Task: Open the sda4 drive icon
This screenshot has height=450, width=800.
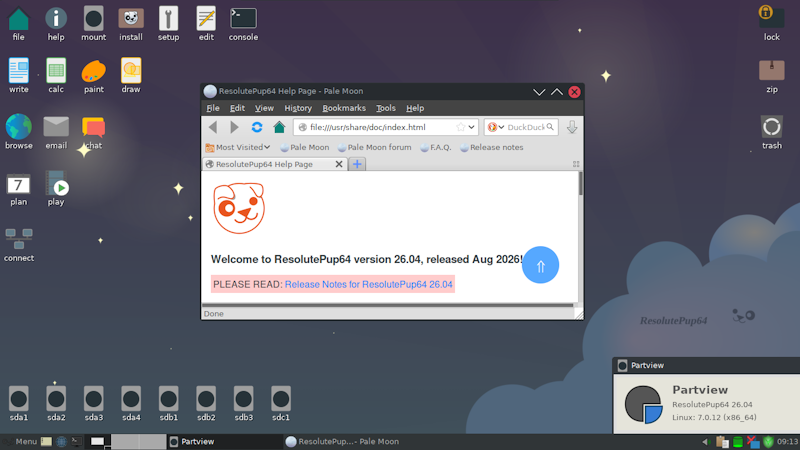Action: 131,399
